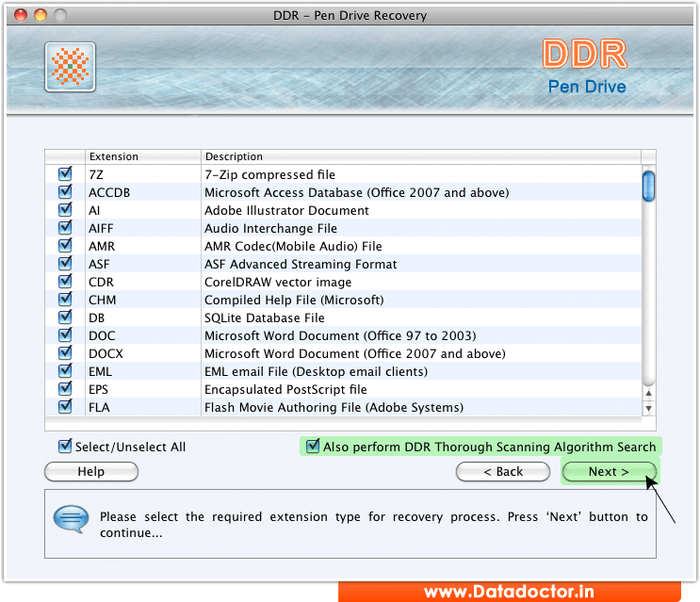Continue with the Next button

click(x=609, y=472)
